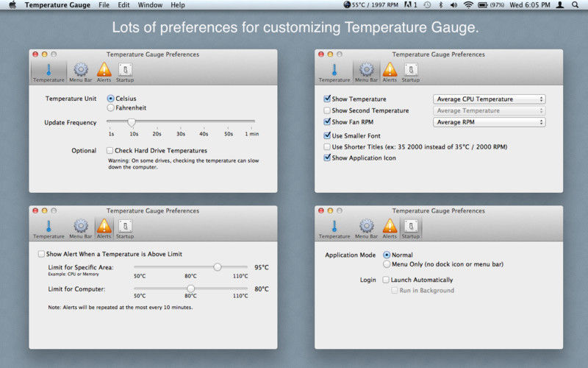This screenshot has width=588, height=368.
Task: Enable Show Second Temperature checkbox
Action: point(327,110)
